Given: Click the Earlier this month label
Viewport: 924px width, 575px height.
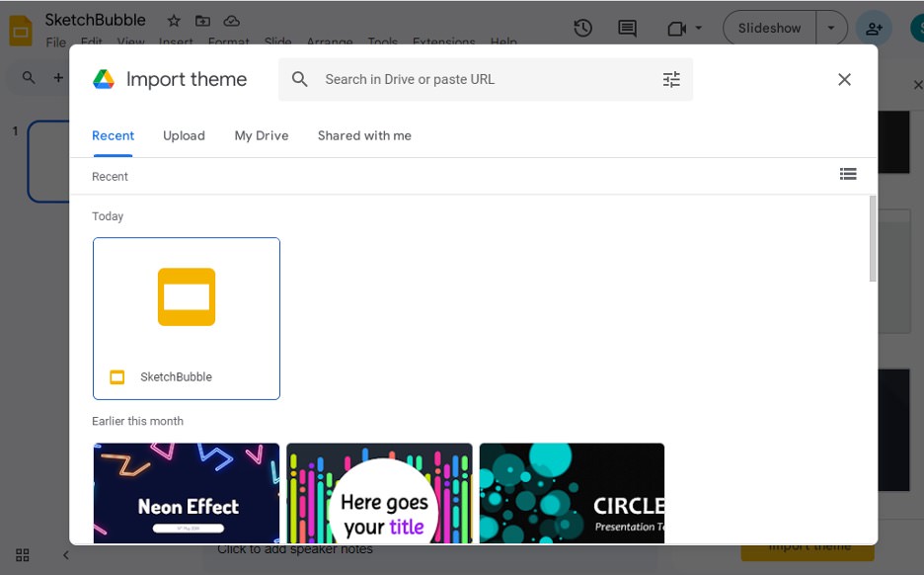Looking at the screenshot, I should (x=138, y=421).
